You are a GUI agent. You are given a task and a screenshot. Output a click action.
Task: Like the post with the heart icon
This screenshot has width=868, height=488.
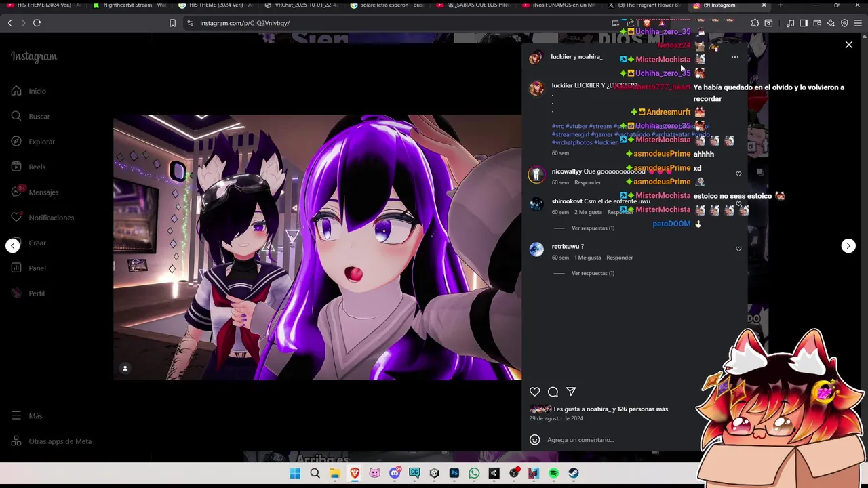(x=534, y=392)
